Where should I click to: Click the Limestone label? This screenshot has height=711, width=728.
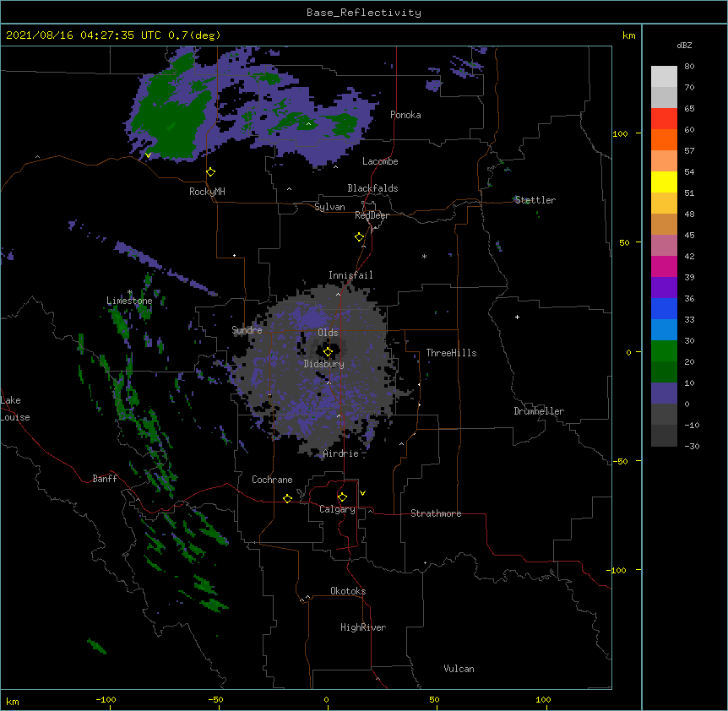coord(129,301)
